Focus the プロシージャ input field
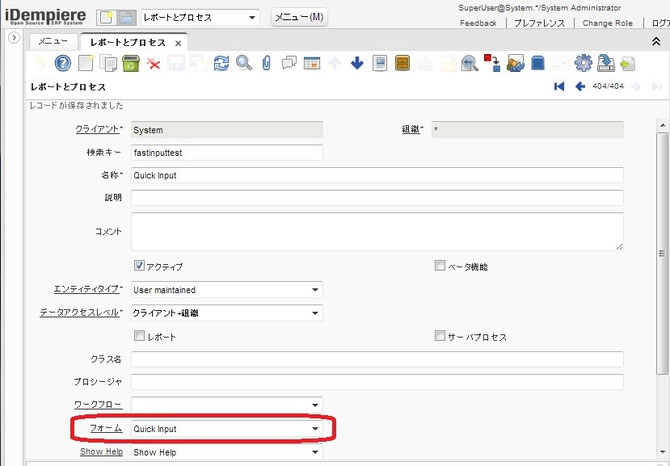 (x=377, y=382)
